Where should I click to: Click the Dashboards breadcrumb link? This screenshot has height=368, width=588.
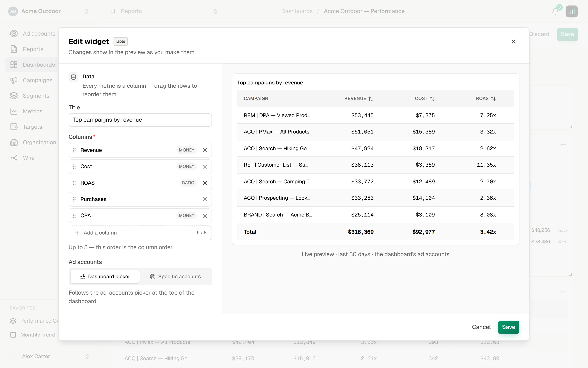point(297,11)
